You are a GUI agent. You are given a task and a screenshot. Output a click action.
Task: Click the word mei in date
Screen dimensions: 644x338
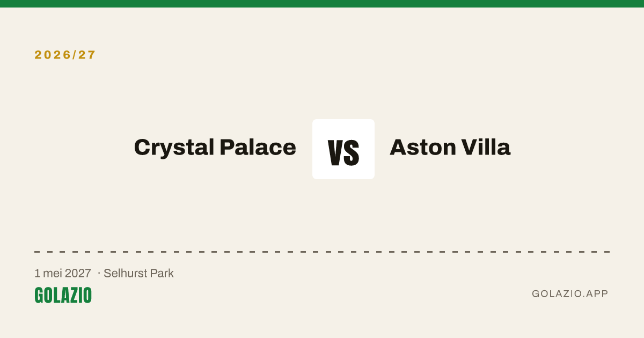coord(53,273)
